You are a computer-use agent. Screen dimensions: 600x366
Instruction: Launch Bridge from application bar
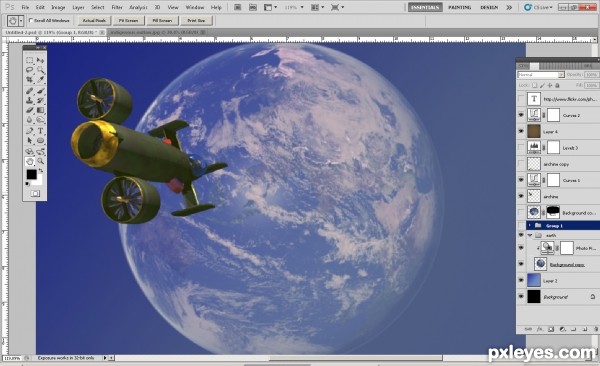pos(238,7)
